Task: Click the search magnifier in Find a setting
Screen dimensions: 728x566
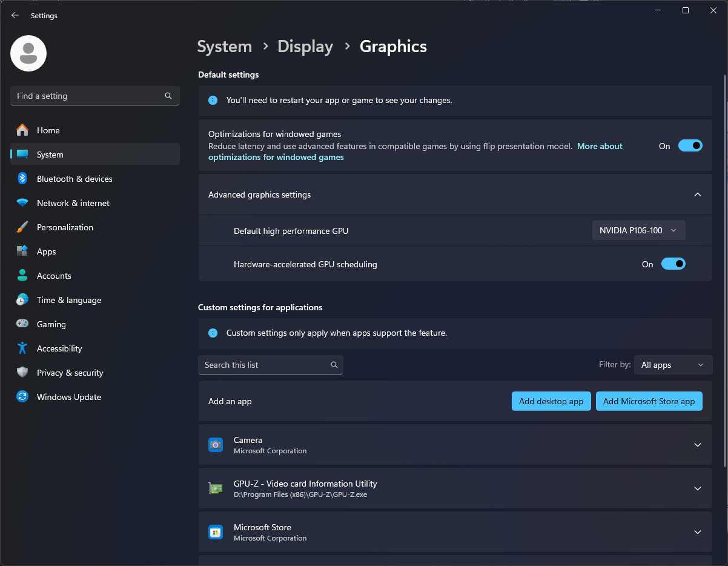Action: point(168,96)
